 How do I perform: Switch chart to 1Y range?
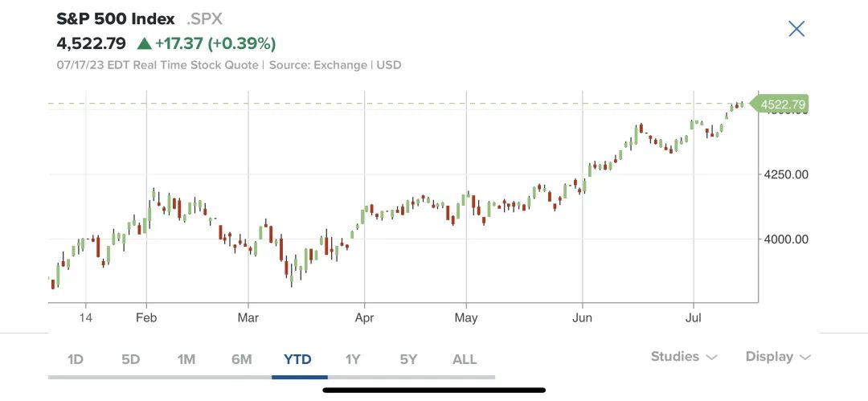[x=353, y=359]
